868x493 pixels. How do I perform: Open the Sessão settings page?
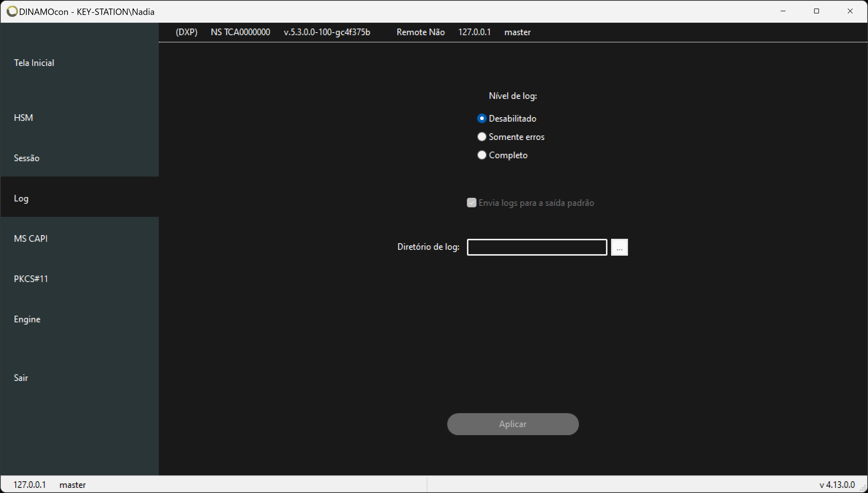click(x=80, y=158)
